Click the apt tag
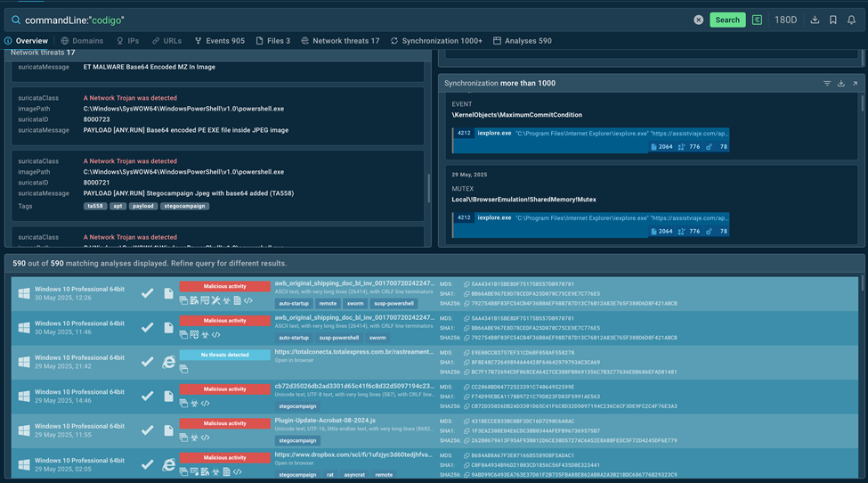 pos(118,206)
